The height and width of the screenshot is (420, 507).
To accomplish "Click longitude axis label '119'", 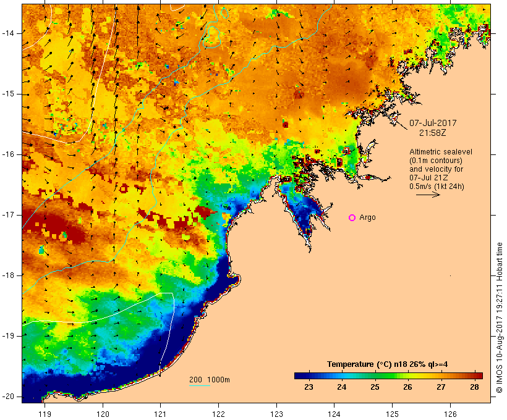I will point(45,414).
